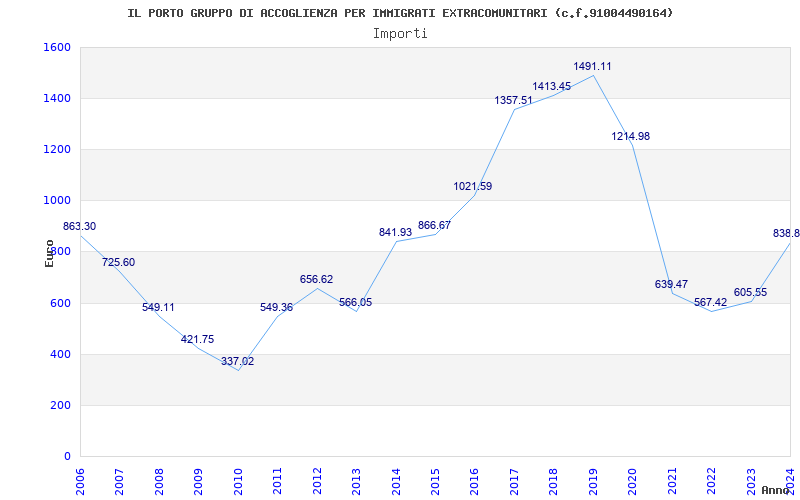This screenshot has height=500, width=800.
Task: Click the 1491.11 peak data label
Action: [592, 66]
